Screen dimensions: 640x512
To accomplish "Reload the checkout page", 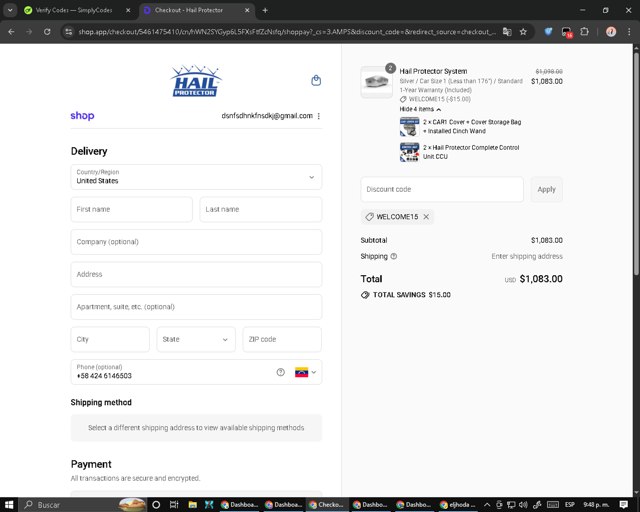I will (47, 32).
